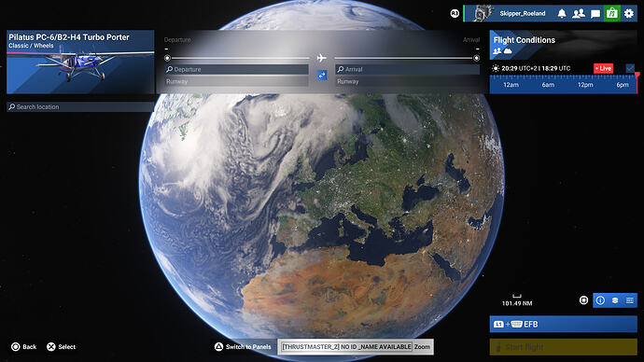Click the Back circle icon

[x=15, y=347]
